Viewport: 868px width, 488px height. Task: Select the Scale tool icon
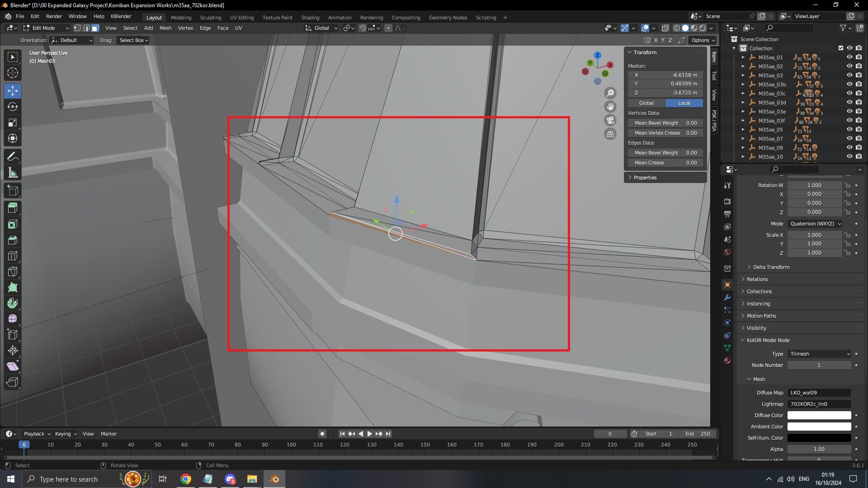(x=13, y=122)
